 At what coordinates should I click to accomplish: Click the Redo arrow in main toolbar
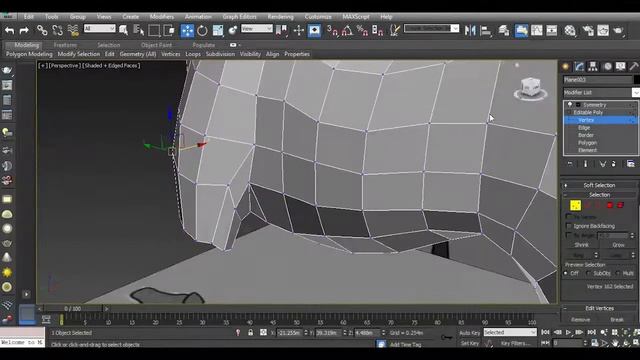24,30
